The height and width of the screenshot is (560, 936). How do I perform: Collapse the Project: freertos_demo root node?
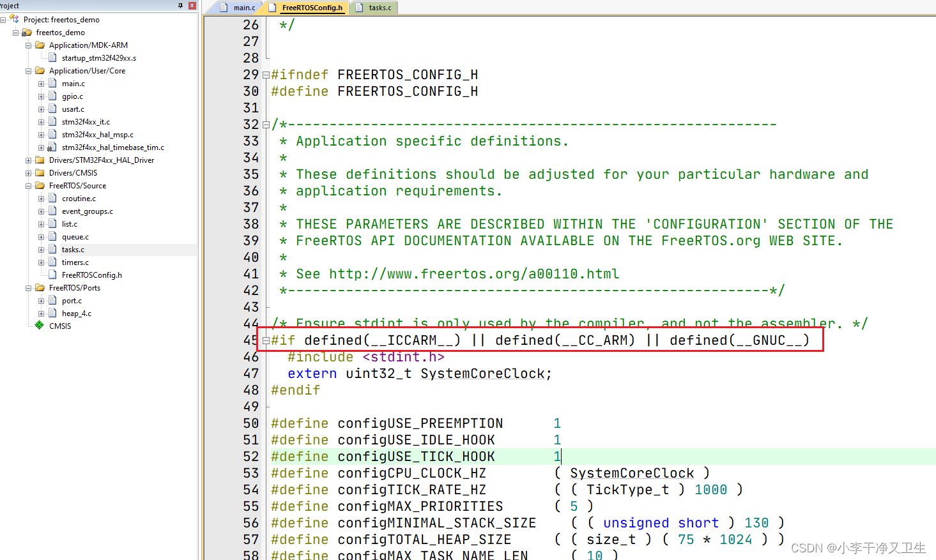tap(3, 20)
